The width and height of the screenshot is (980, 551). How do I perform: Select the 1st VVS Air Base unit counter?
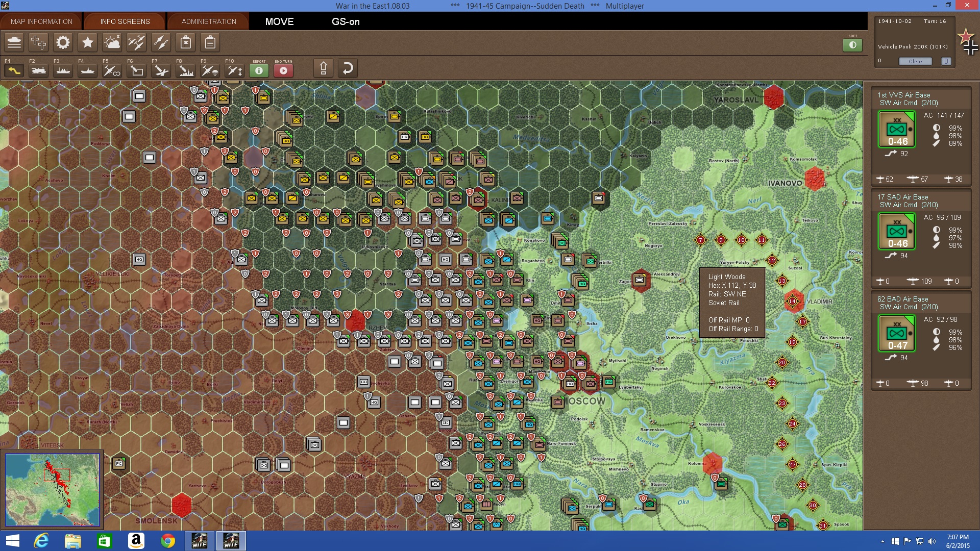[897, 129]
